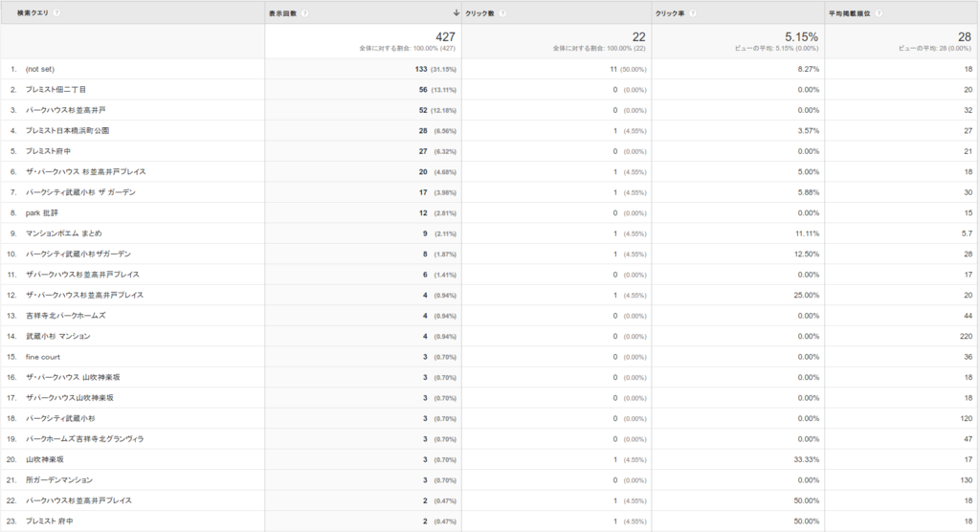Open help icon next to クリック率 header
Image resolution: width=980 pixels, height=532 pixels.
[693, 13]
